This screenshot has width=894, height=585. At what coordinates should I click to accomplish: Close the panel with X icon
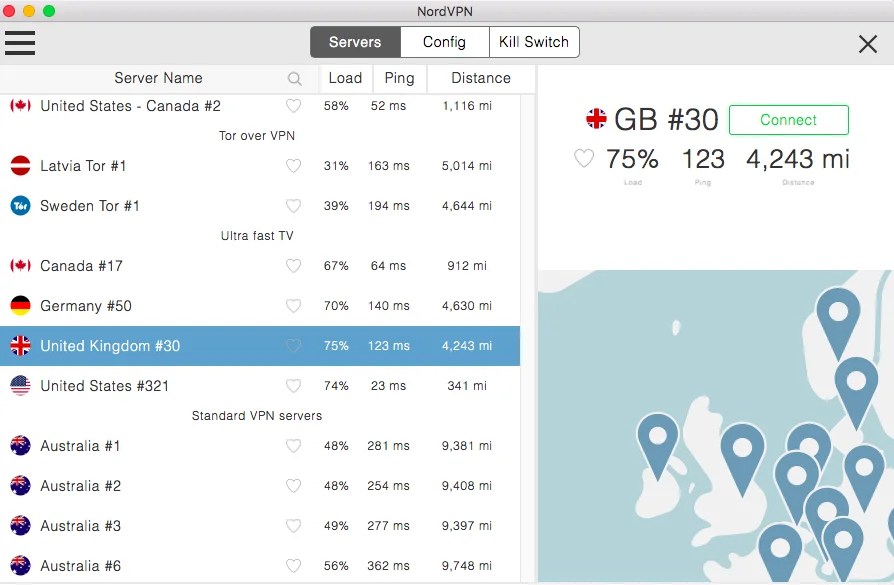point(867,44)
